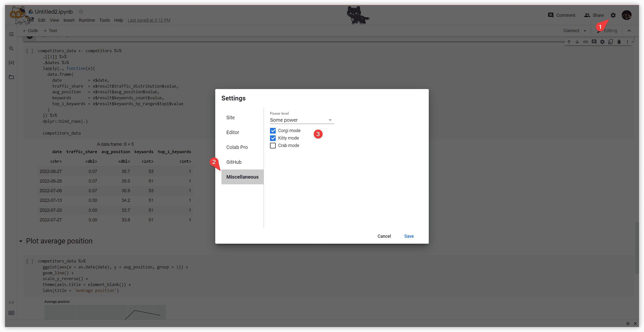
Task: Open the Files browser in the sidebar
Action: pyautogui.click(x=11, y=77)
